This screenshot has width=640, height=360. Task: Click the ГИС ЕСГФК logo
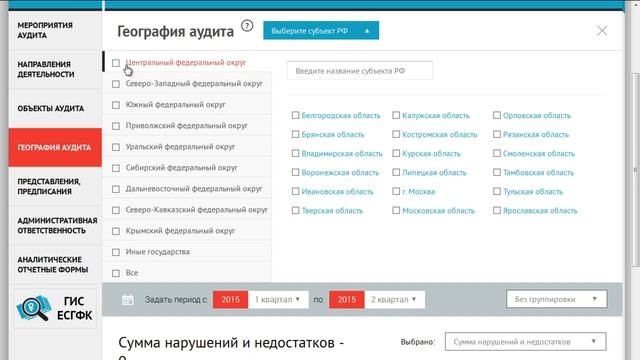point(55,308)
